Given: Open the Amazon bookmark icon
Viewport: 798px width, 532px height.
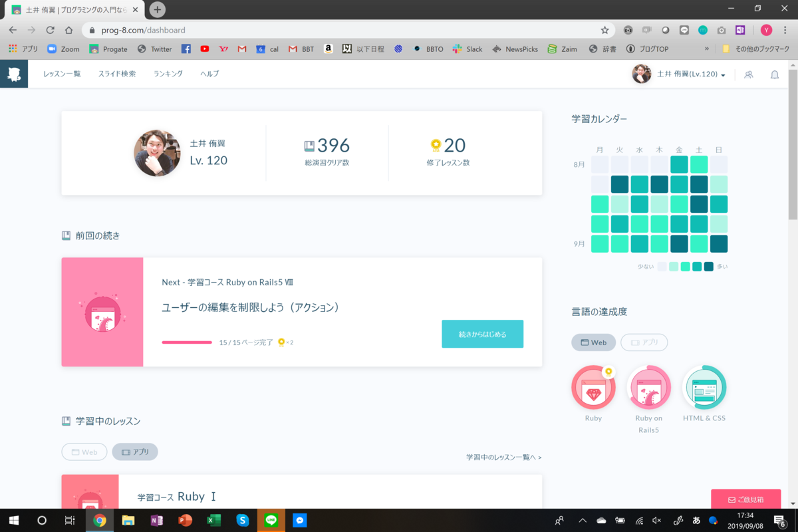Looking at the screenshot, I should coord(329,49).
